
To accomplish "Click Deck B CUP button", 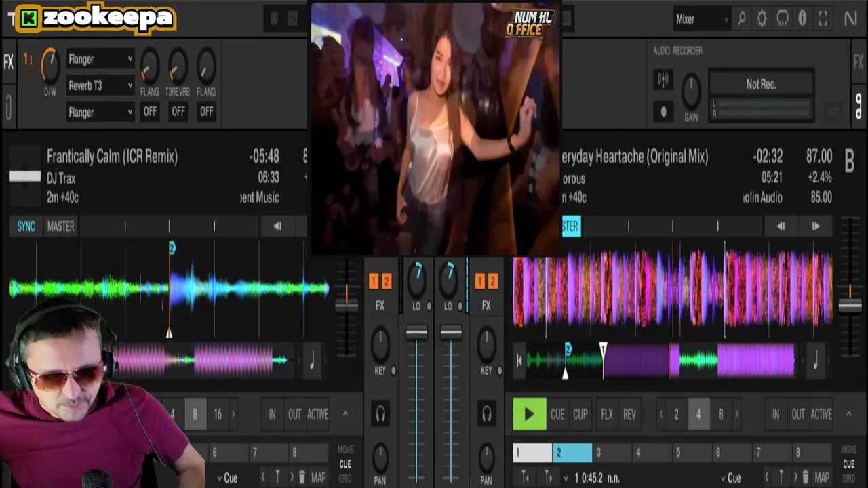I will click(580, 414).
